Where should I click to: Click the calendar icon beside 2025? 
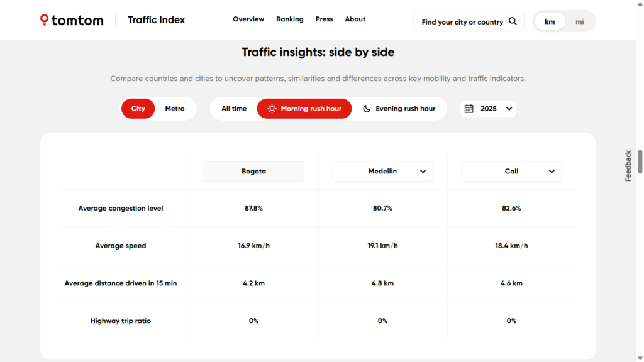pos(469,109)
